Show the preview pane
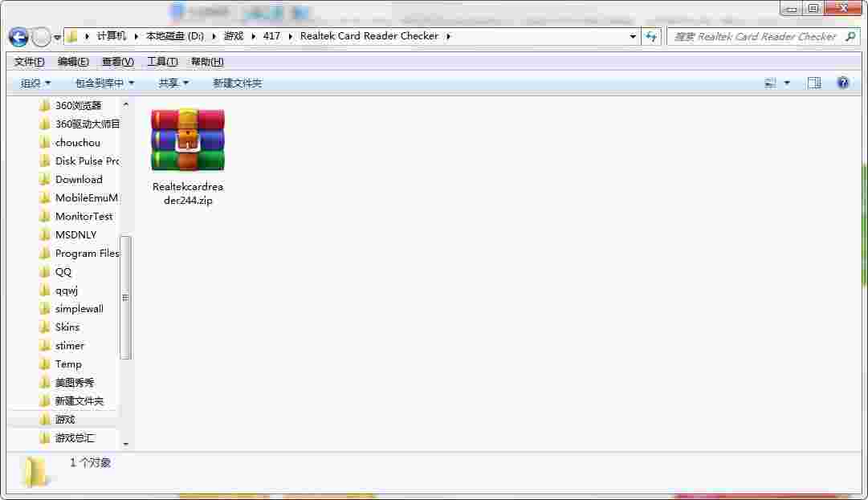868x500 pixels. pyautogui.click(x=813, y=83)
